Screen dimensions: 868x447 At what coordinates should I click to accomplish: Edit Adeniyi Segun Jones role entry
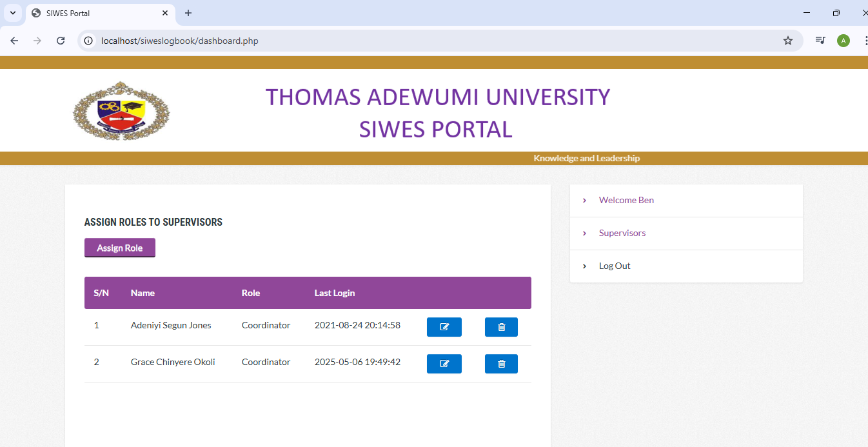click(x=444, y=327)
